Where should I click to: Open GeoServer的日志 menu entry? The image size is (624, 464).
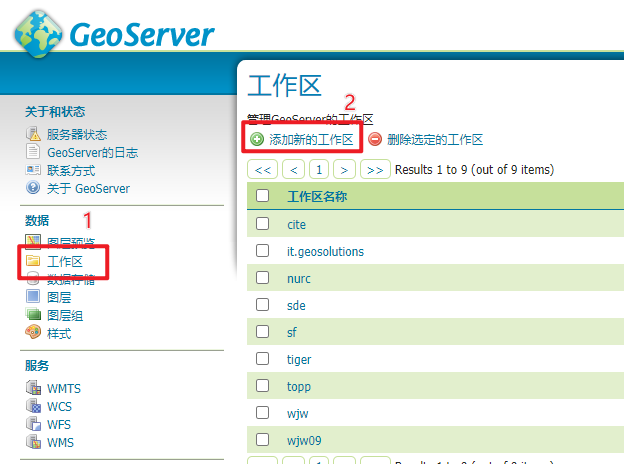[x=93, y=152]
